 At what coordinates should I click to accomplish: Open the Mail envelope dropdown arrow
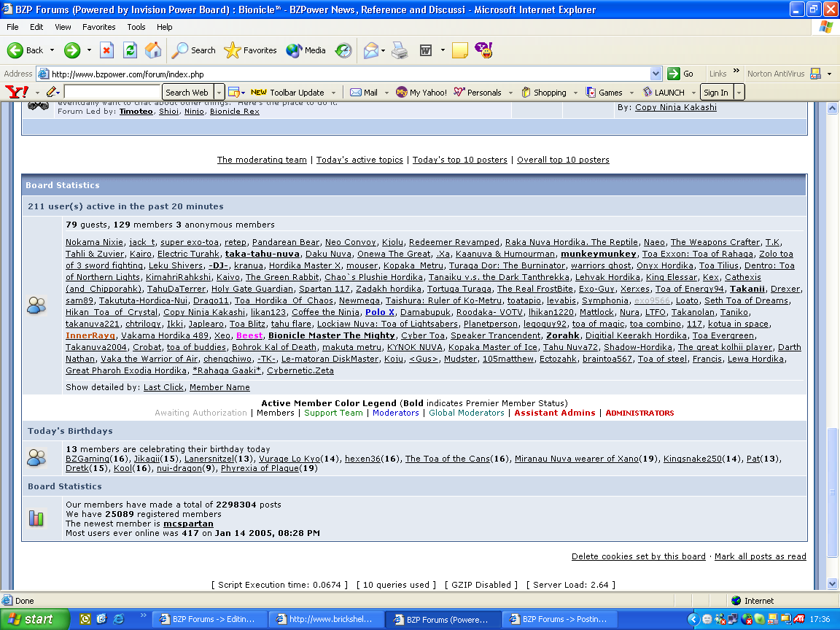[x=383, y=50]
